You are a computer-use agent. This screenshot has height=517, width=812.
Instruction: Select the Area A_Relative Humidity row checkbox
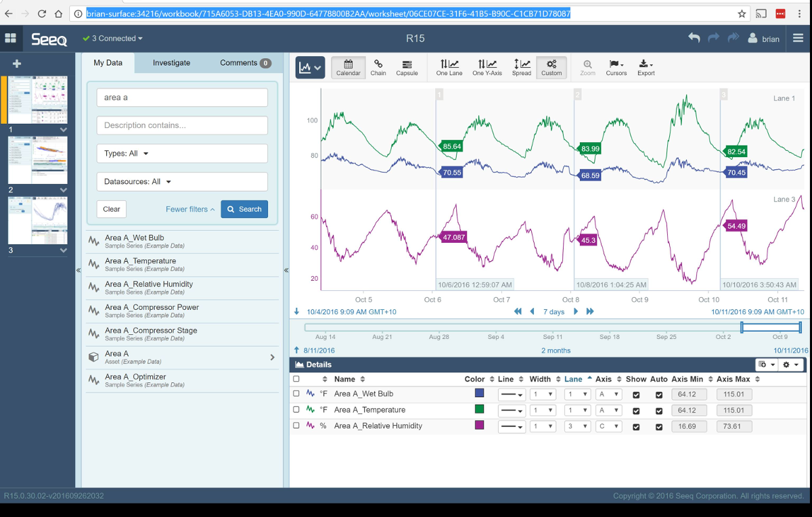[296, 426]
